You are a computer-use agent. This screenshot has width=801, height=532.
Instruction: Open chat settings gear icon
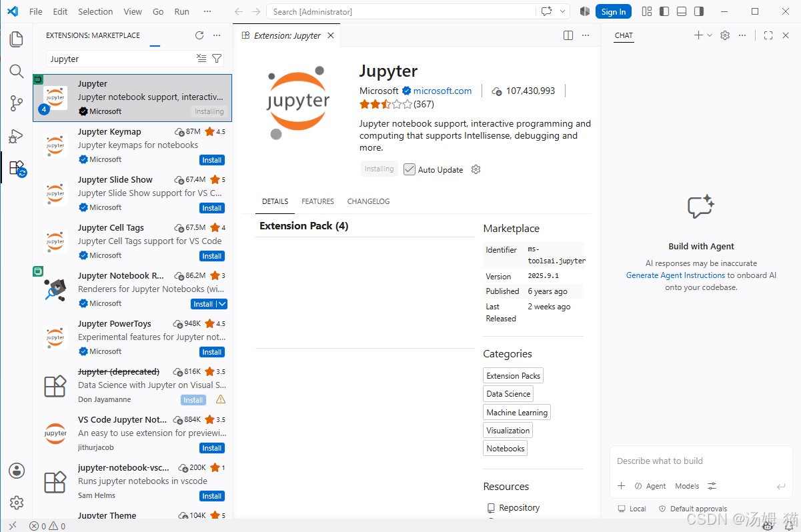pos(725,35)
